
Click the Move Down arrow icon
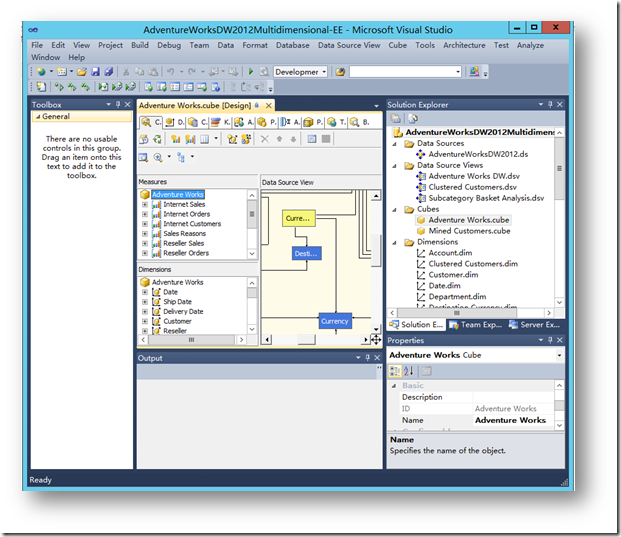click(x=293, y=139)
